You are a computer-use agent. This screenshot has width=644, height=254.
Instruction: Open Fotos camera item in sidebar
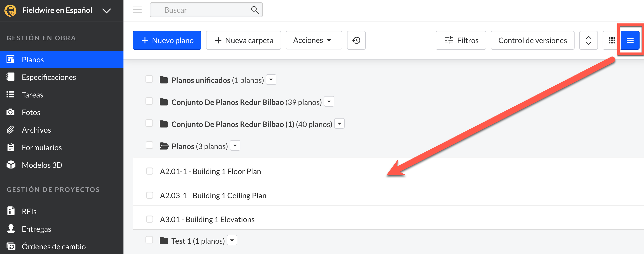pos(31,112)
